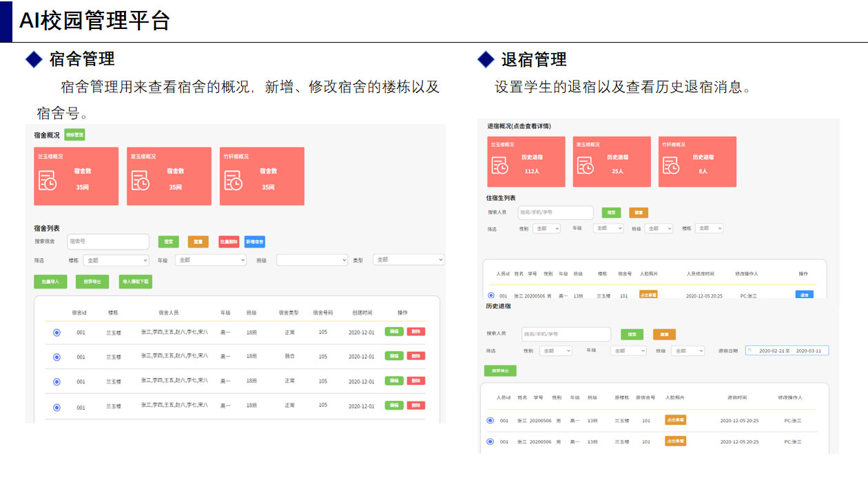Click the red 批量删除 button
Image resolution: width=868 pixels, height=482 pixels.
click(x=229, y=242)
